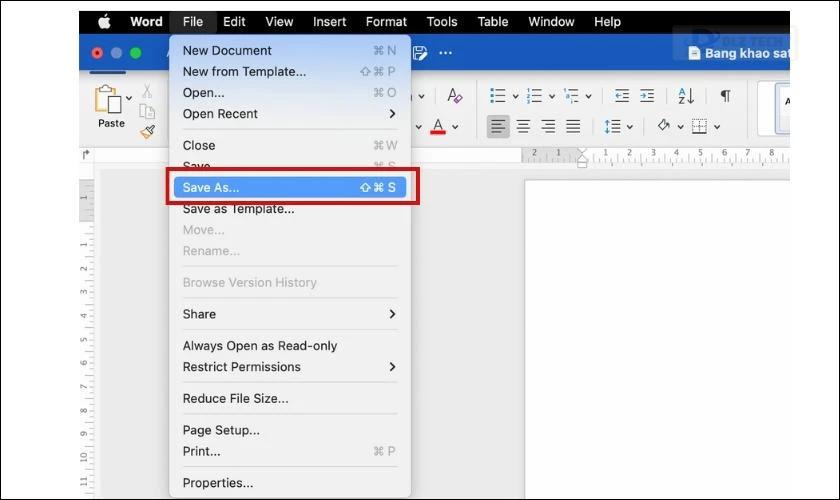Click the Apple menu logo
This screenshot has height=500, width=840.
click(104, 21)
